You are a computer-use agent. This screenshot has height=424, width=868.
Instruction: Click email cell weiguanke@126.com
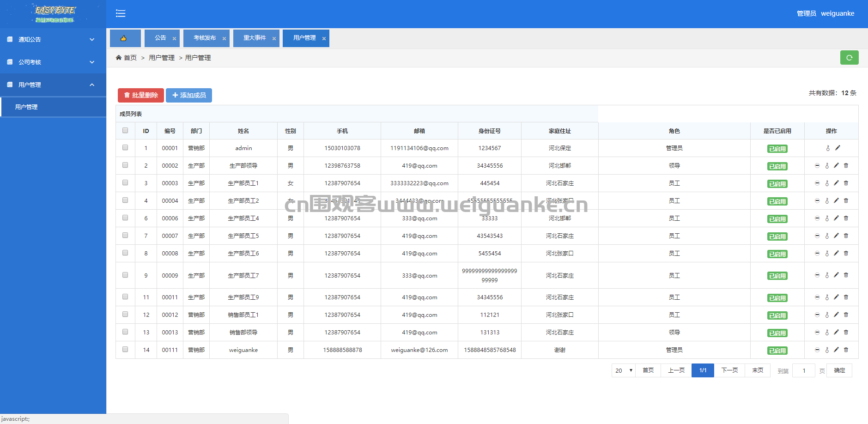pos(419,350)
